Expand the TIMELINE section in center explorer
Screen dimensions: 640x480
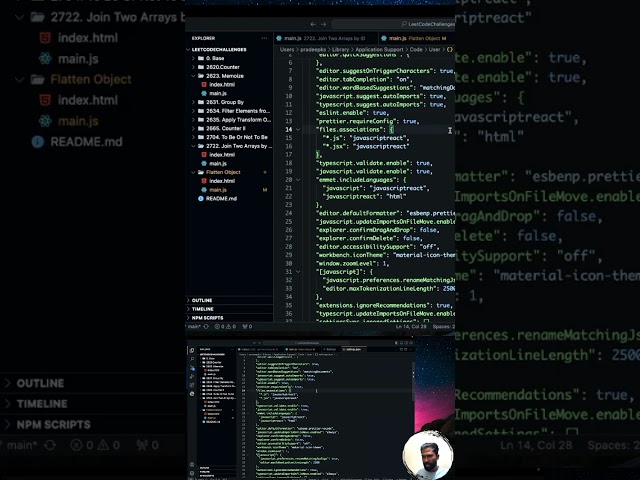(229, 309)
